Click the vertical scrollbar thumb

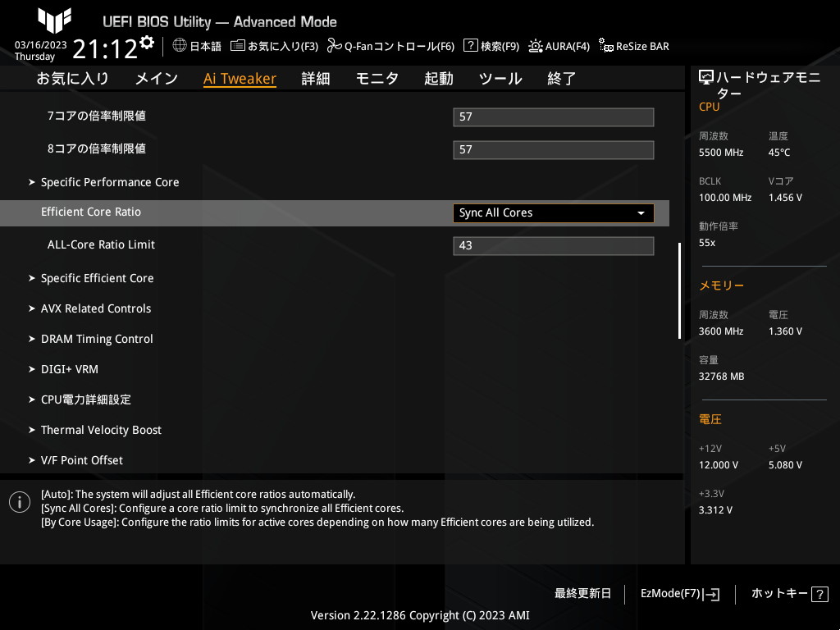tap(679, 291)
